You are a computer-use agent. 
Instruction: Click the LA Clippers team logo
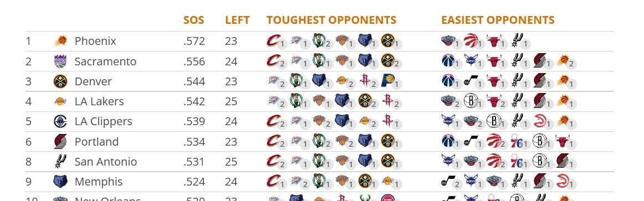click(60, 121)
